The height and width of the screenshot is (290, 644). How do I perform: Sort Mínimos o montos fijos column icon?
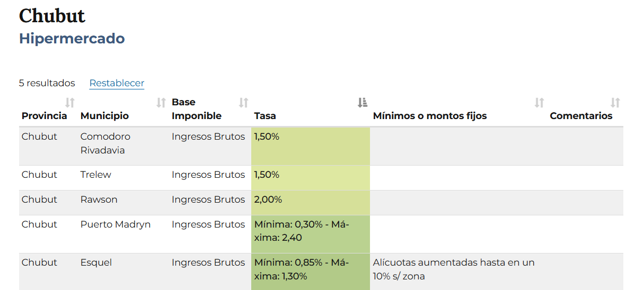539,102
